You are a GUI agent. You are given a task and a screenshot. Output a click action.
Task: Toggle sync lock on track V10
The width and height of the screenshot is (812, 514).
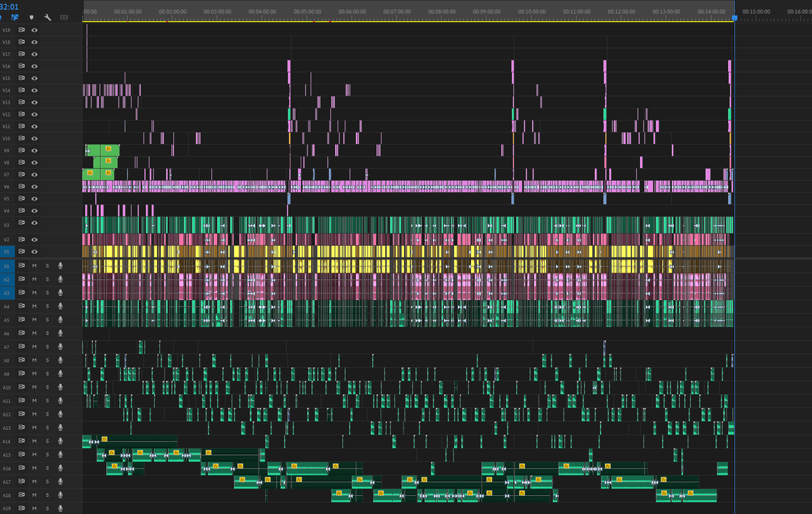[22, 138]
